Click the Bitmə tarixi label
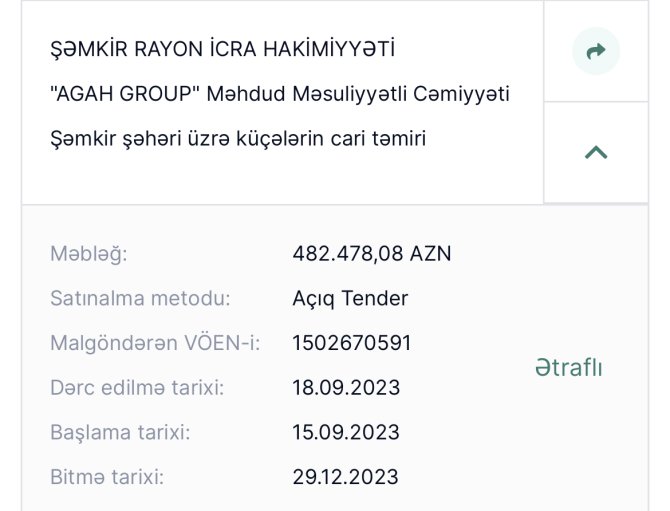The width and height of the screenshot is (670, 511). tap(107, 477)
